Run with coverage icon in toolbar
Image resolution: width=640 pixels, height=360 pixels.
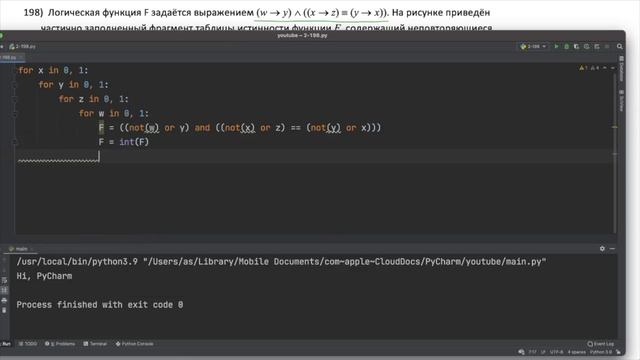click(576, 47)
